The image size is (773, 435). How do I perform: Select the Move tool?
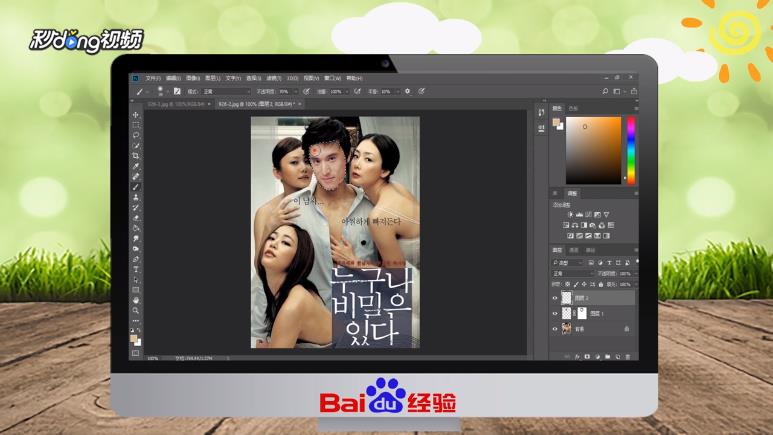[x=136, y=114]
